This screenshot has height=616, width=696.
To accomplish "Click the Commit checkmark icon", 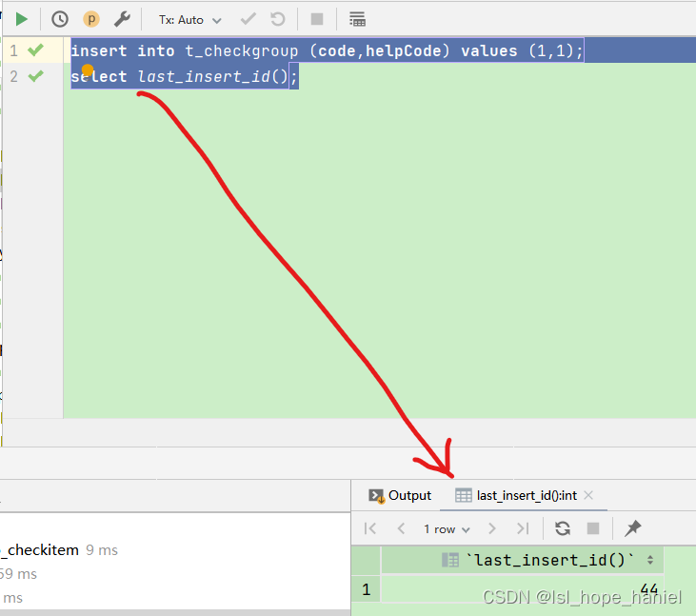I will [x=249, y=19].
